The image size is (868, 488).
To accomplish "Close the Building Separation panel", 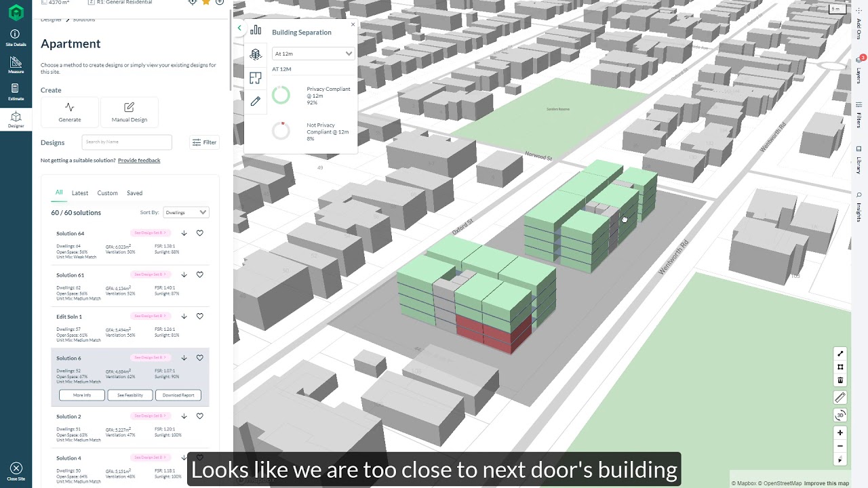I will pos(353,24).
